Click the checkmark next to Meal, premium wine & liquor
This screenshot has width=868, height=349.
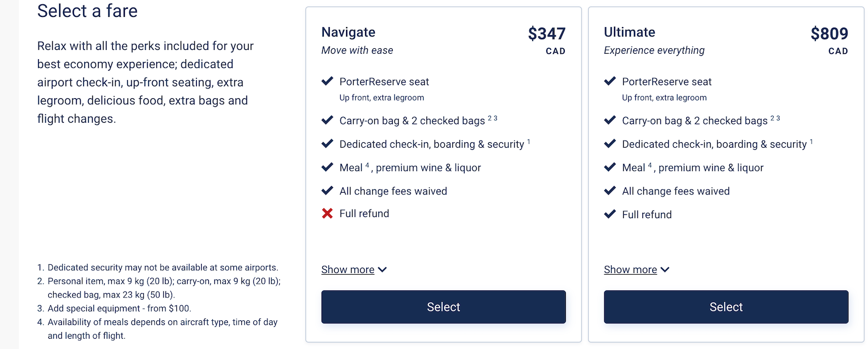click(x=327, y=167)
